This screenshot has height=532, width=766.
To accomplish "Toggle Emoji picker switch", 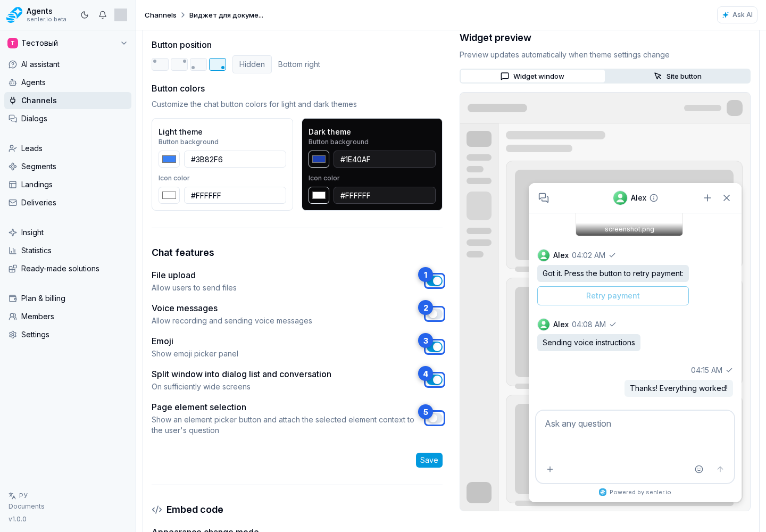I will click(x=435, y=347).
